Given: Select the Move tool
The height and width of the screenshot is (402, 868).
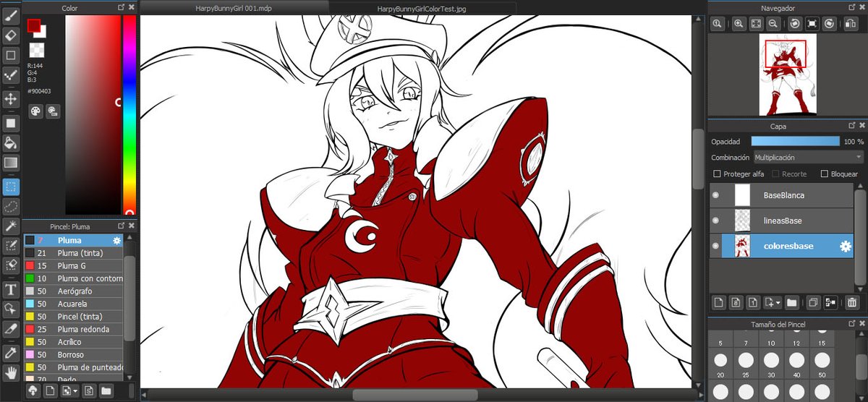Looking at the screenshot, I should pos(11,99).
